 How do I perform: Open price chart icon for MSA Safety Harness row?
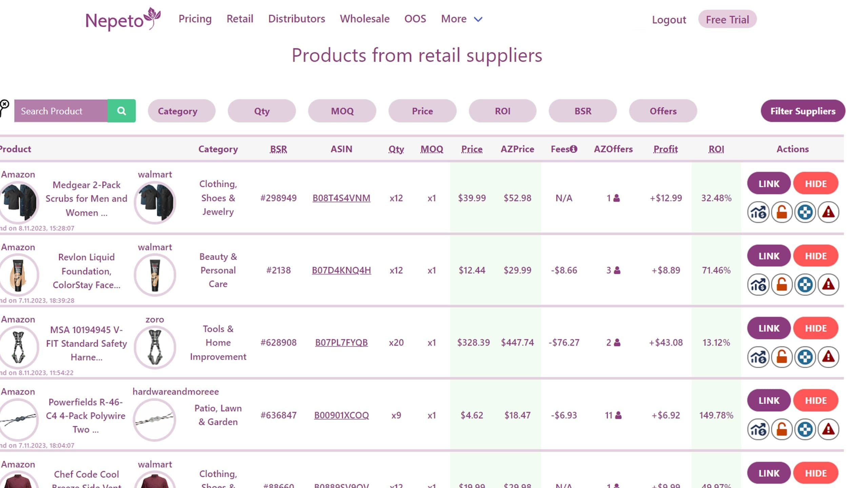pos(758,357)
